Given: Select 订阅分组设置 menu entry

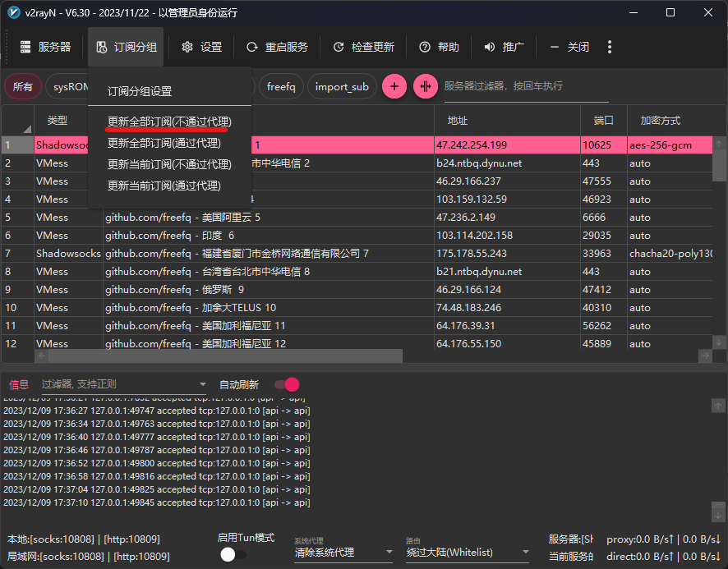Looking at the screenshot, I should click(x=140, y=91).
